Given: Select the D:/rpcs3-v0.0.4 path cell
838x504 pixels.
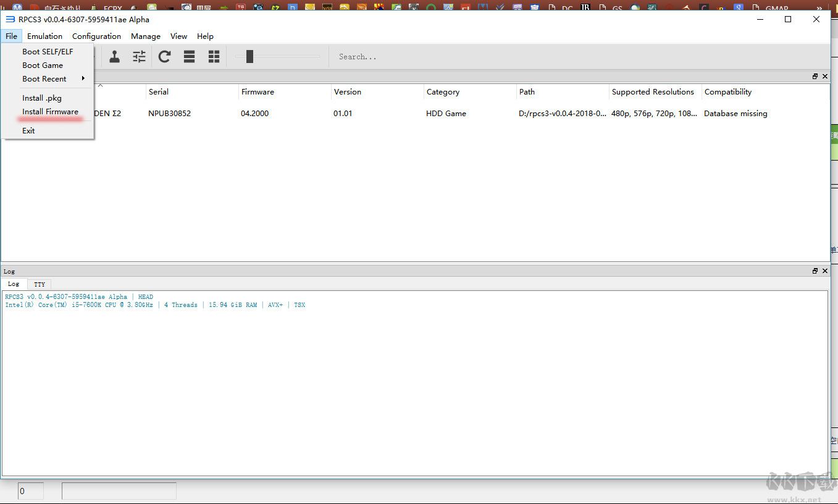Looking at the screenshot, I should click(x=563, y=113).
